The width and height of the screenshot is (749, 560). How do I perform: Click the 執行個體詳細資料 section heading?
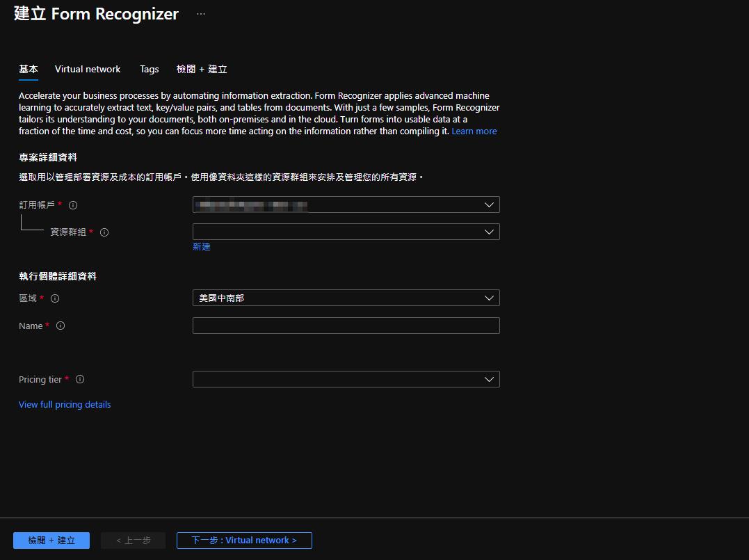57,277
